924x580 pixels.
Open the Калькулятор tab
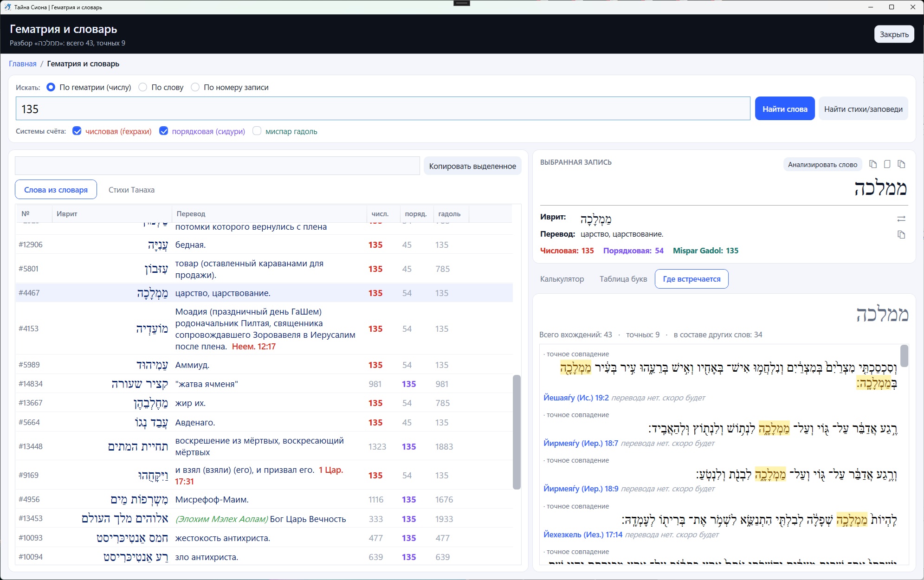562,279
